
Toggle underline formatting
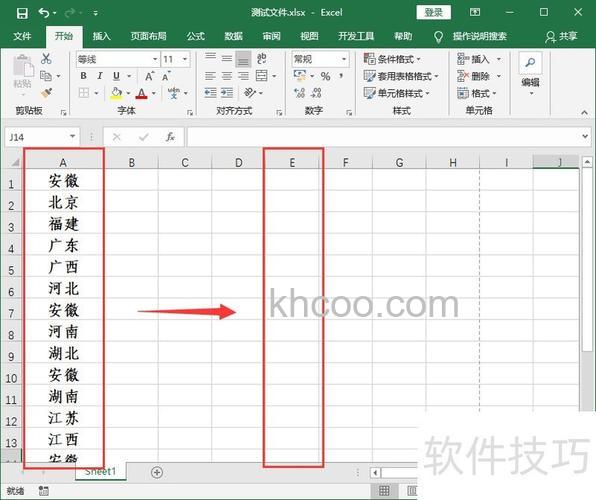pyautogui.click(x=116, y=76)
